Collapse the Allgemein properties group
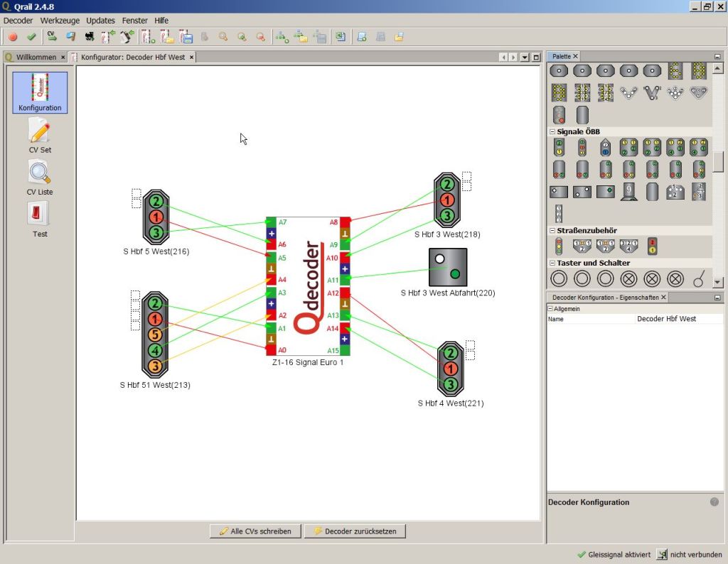 pos(550,309)
